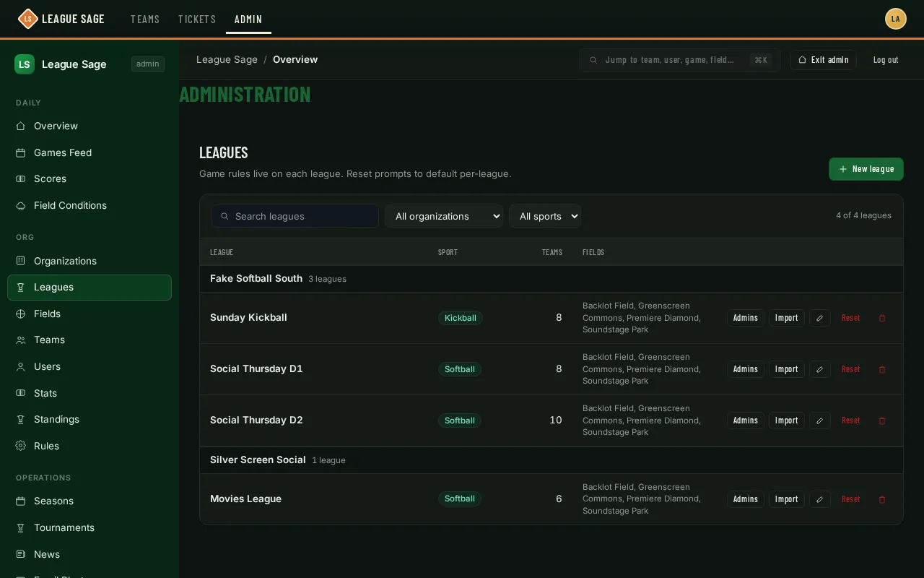
Task: Click the Exit admin button
Action: pyautogui.click(x=823, y=60)
